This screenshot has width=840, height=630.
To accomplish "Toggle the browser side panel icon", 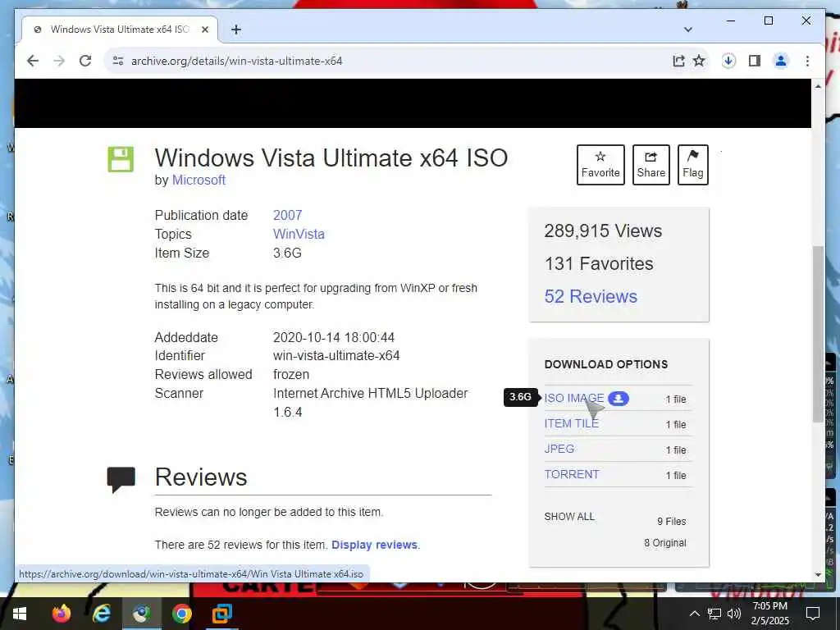I will (755, 61).
